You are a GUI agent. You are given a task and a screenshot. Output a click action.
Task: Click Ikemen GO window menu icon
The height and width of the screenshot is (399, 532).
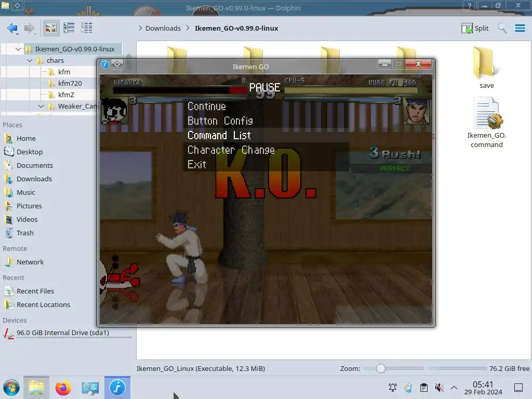105,64
